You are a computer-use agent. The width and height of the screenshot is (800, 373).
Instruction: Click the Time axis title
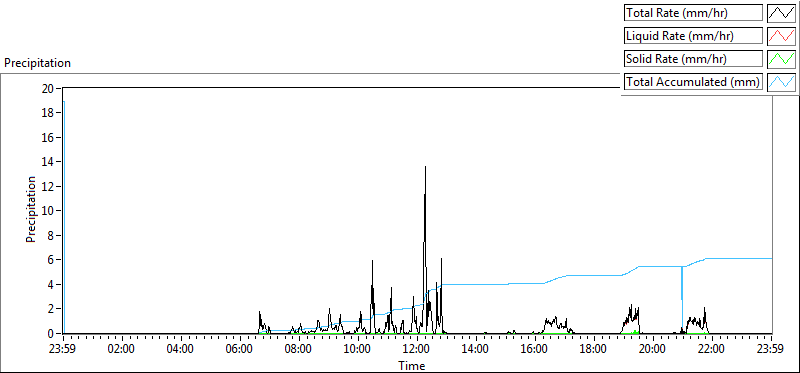(x=411, y=366)
